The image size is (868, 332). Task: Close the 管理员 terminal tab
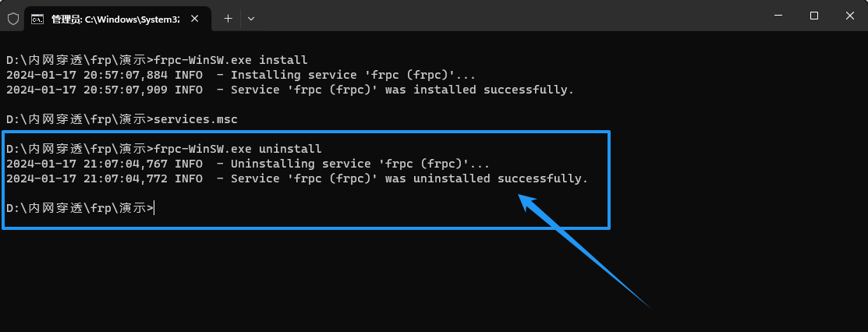click(195, 18)
